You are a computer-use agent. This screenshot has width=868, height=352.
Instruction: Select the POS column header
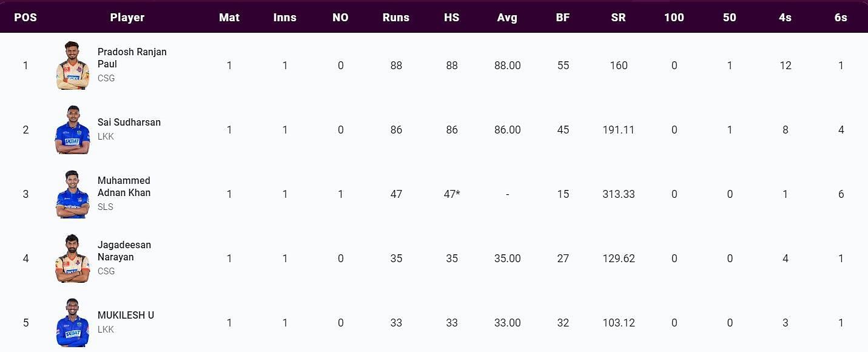(x=25, y=18)
